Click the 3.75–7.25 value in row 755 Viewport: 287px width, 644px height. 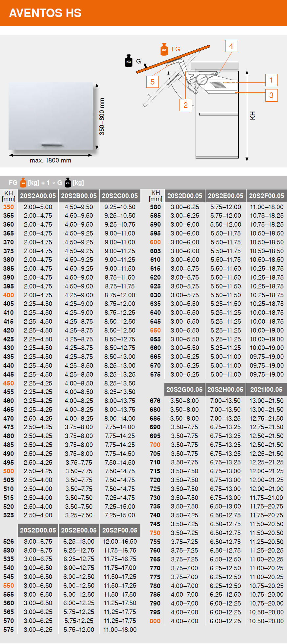[184, 542]
